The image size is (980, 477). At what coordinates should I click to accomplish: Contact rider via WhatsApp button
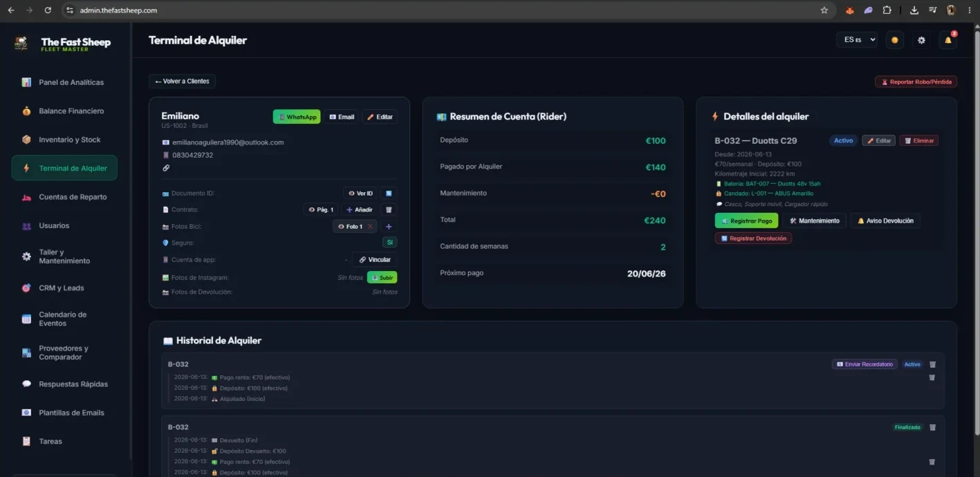[297, 117]
